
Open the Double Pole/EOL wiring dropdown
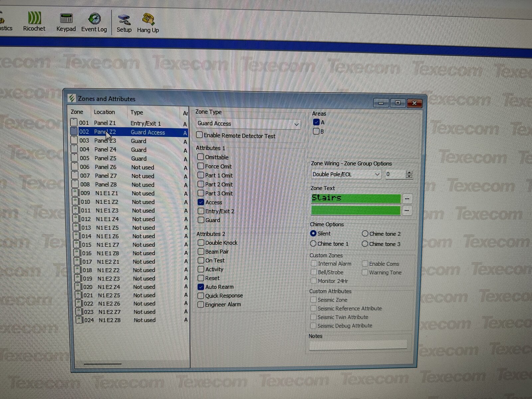(x=377, y=174)
